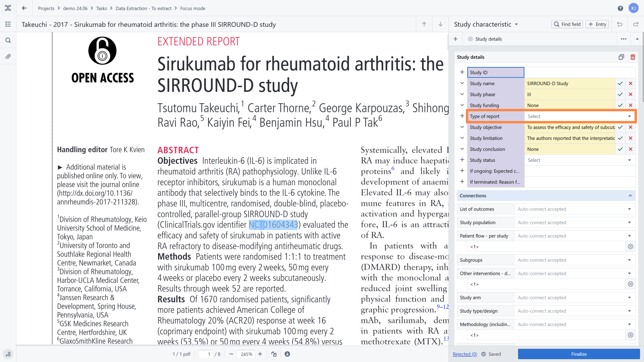Click the SIRROUND-D Study name value

click(x=570, y=83)
